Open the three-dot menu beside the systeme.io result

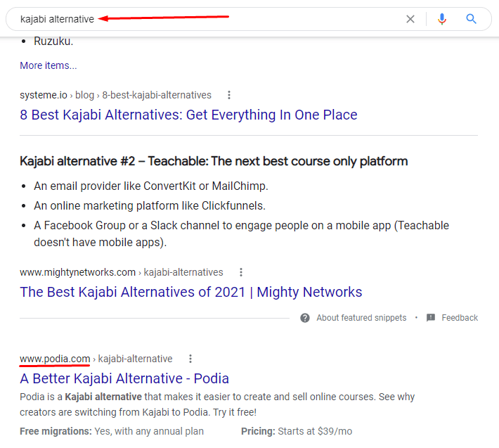(x=229, y=95)
